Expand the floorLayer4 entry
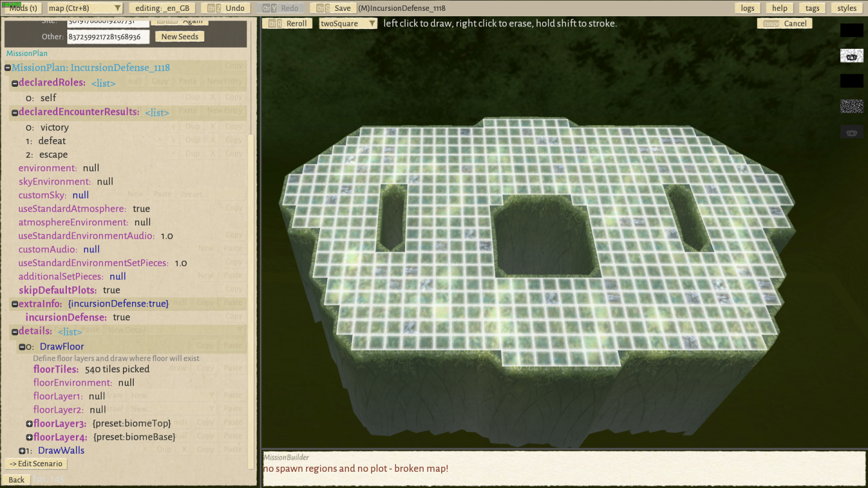 [29, 437]
